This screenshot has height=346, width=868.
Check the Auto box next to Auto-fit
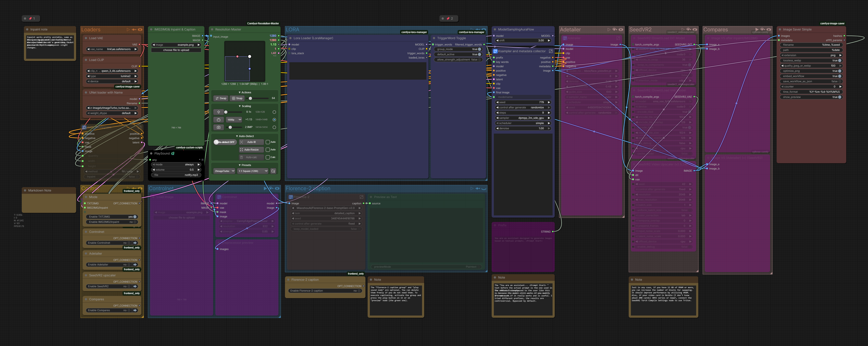tap(268, 142)
